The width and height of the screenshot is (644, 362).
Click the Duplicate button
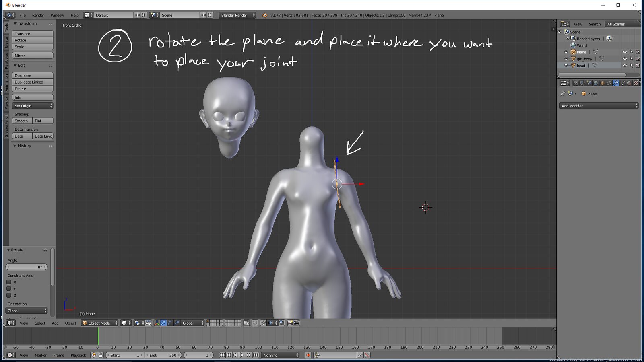coord(33,76)
